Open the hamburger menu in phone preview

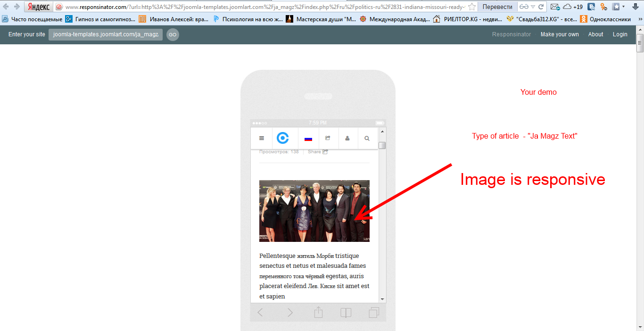point(262,138)
